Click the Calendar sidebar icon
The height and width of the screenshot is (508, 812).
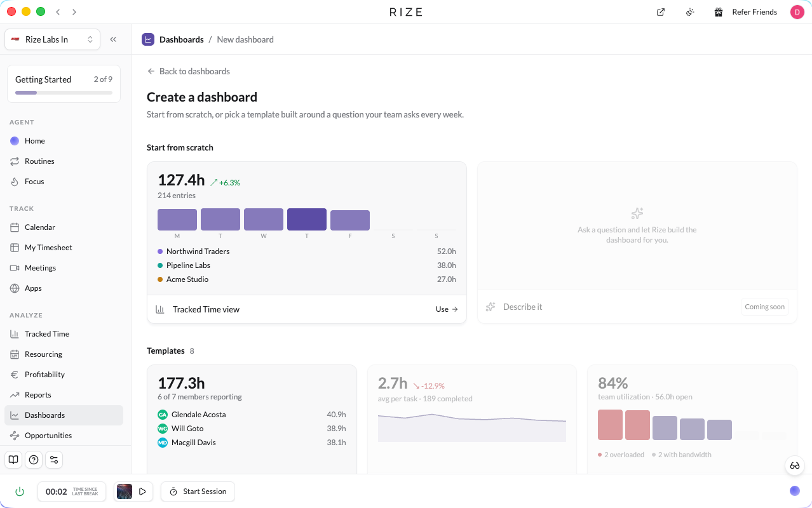point(15,227)
